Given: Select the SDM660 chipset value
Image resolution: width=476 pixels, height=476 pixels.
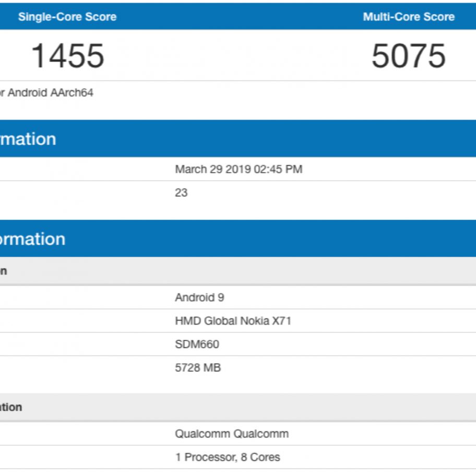Looking at the screenshot, I should (197, 344).
